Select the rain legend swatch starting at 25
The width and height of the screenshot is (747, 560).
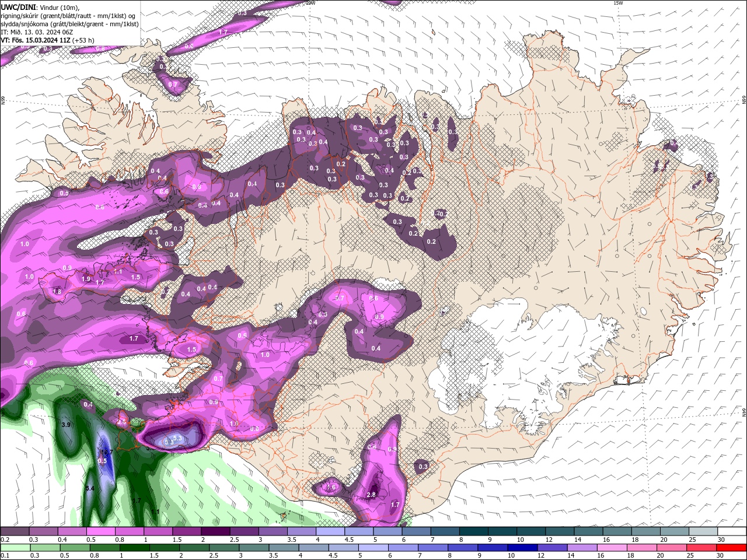point(701,548)
